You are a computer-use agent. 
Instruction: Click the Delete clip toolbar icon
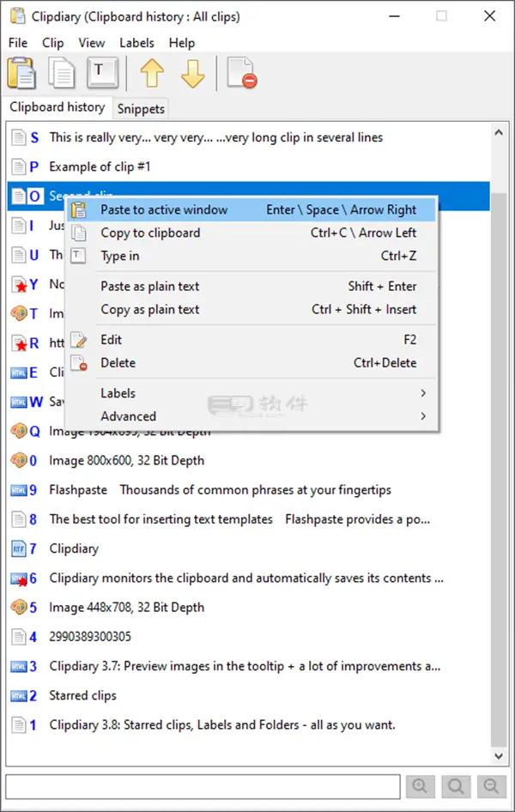[242, 73]
